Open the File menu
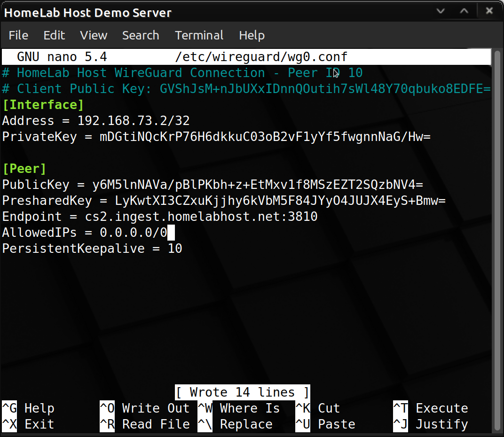 (x=18, y=35)
